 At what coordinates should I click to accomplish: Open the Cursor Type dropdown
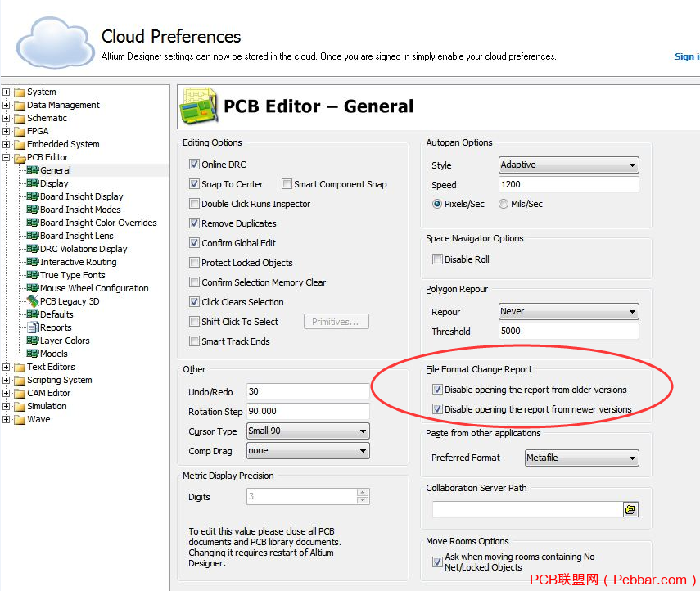click(x=308, y=431)
